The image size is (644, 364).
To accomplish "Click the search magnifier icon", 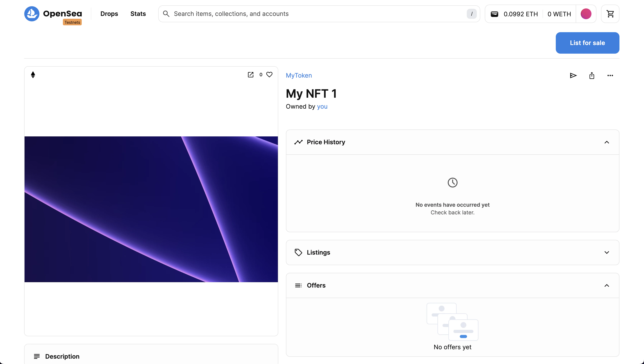I will tap(166, 14).
